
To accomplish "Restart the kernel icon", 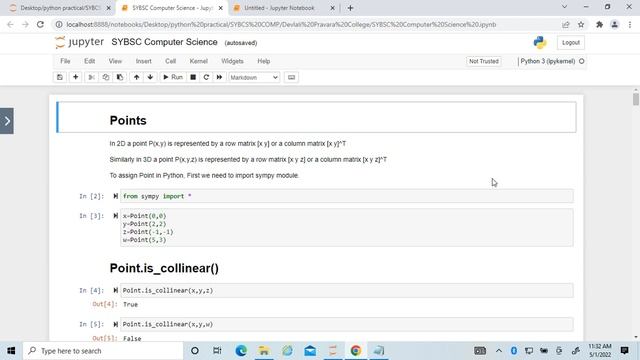I will (x=206, y=77).
